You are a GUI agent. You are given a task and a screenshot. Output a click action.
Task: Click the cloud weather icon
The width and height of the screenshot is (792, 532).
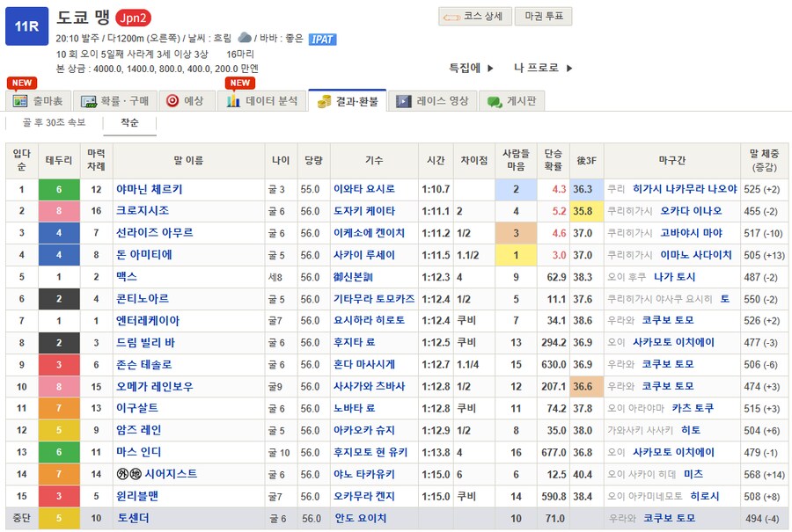[245, 39]
